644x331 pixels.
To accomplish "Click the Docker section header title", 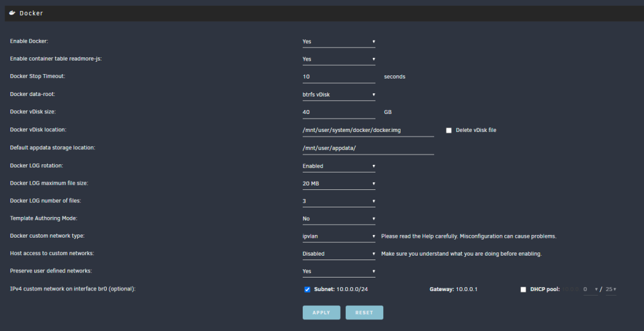I will pos(31,13).
